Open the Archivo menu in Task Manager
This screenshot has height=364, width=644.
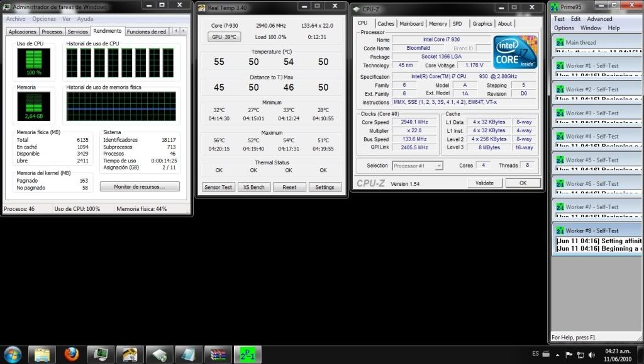pos(16,19)
